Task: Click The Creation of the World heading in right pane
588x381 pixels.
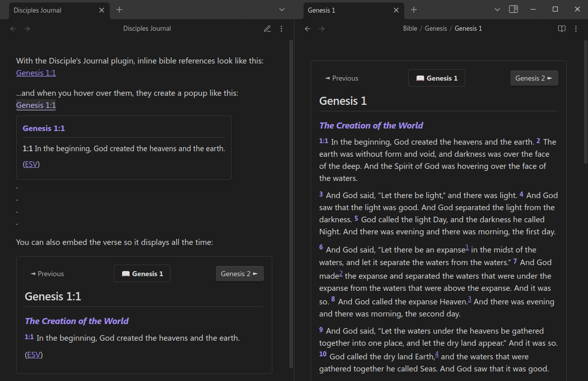Action: click(x=371, y=125)
